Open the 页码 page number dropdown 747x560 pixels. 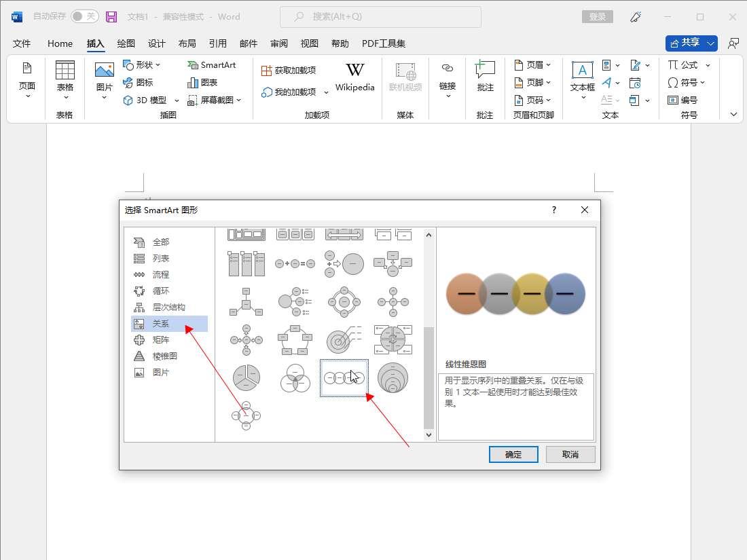tap(532, 100)
